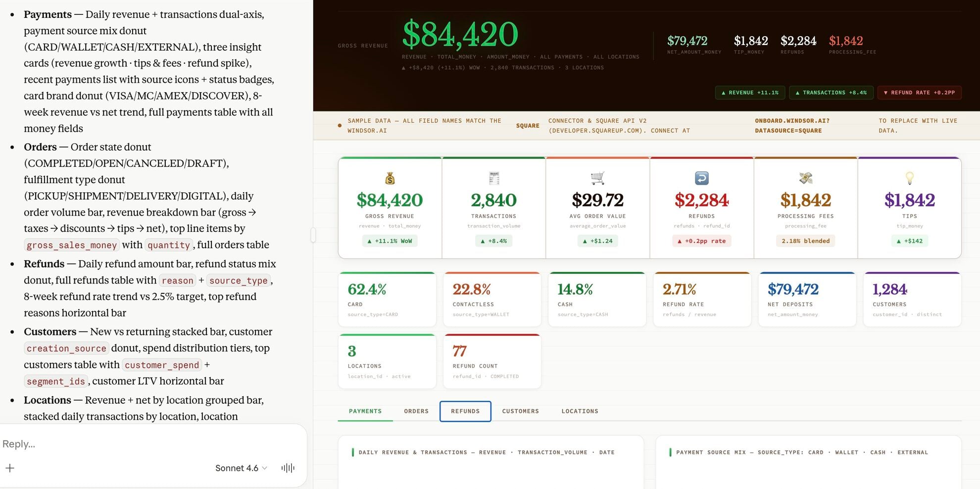
Task: Click the $2,284 refunds value in header
Action: (798, 41)
